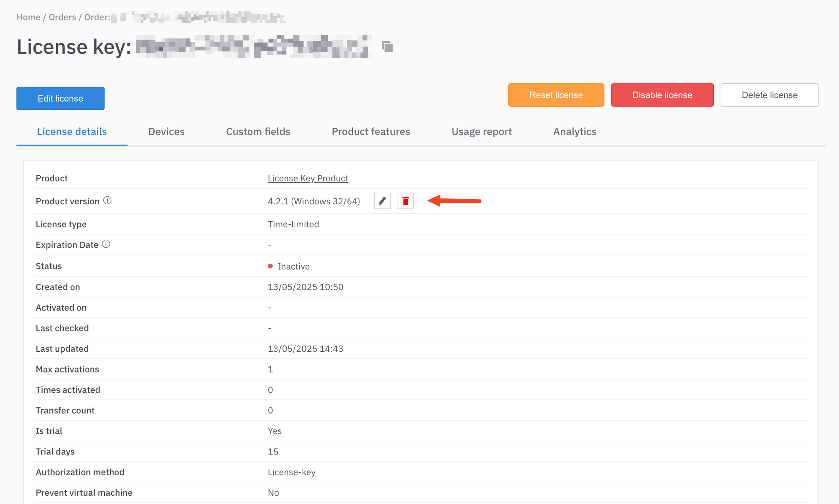Select the License details tab
The height and width of the screenshot is (504, 839).
pos(72,131)
